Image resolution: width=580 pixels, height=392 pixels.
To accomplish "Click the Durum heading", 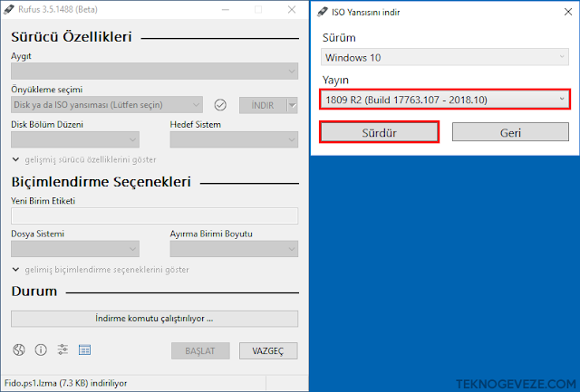I will 34,292.
